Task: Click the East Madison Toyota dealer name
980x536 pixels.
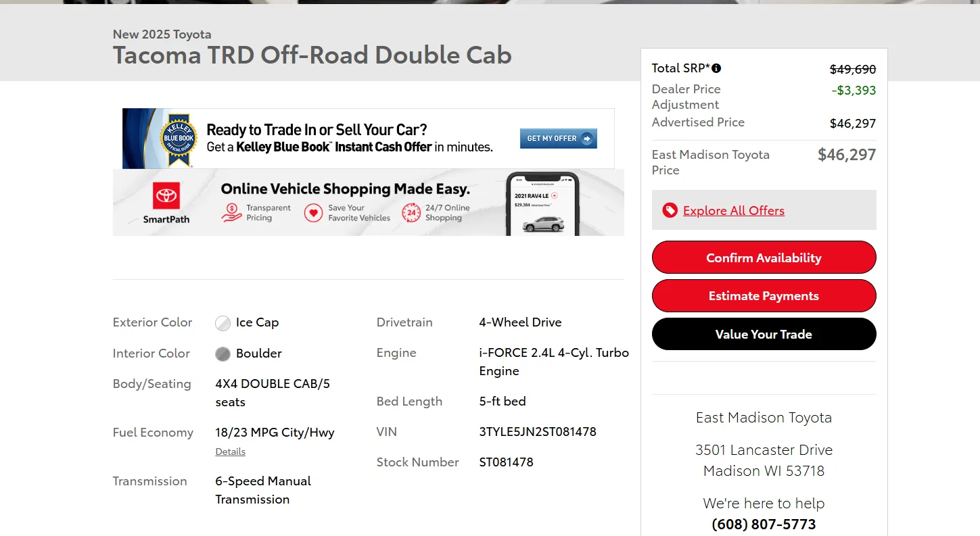Action: (764, 417)
